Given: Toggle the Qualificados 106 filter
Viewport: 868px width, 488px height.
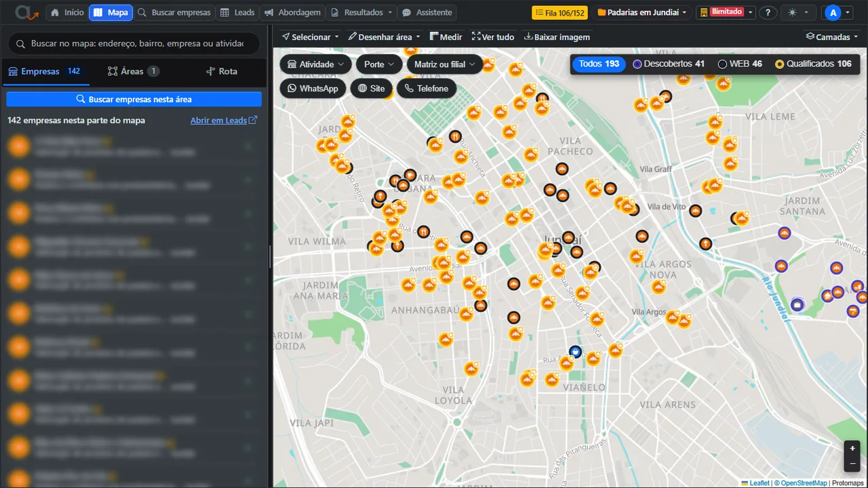Looking at the screenshot, I should pos(813,64).
